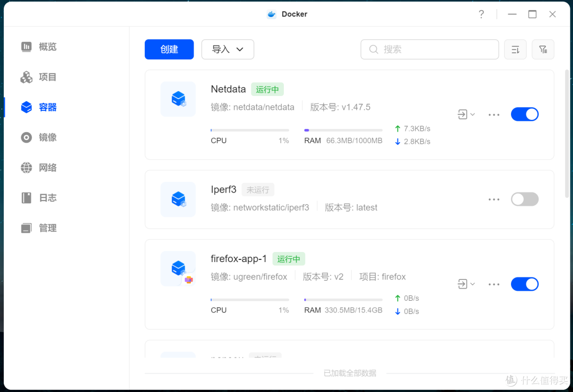This screenshot has width=573, height=392.
Task: Click the 7.3KB/s upload rate
Action: (417, 128)
